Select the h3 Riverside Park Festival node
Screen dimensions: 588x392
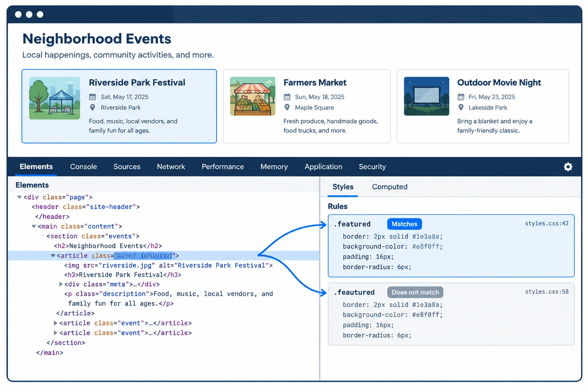[122, 275]
